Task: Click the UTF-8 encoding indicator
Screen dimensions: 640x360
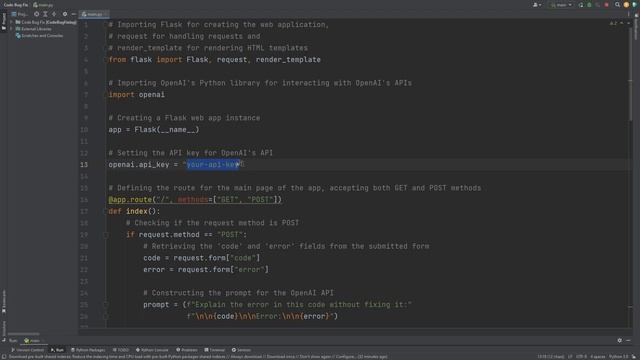Action: coord(581,357)
